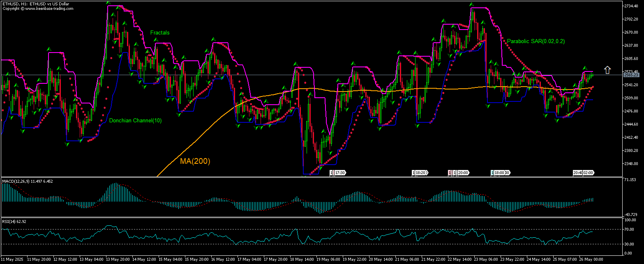Click the white up arrow drawing object
Image resolution: width=644 pixels, height=264 pixels.
(x=608, y=69)
